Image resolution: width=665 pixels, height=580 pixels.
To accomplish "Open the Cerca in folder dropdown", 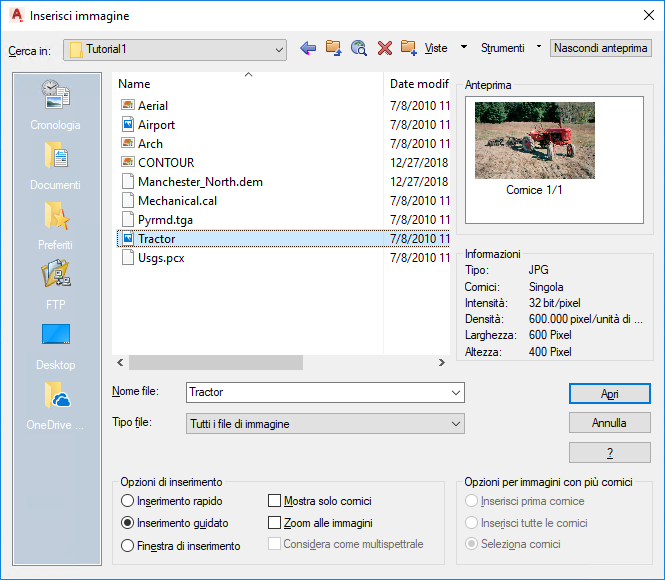I will click(x=175, y=50).
